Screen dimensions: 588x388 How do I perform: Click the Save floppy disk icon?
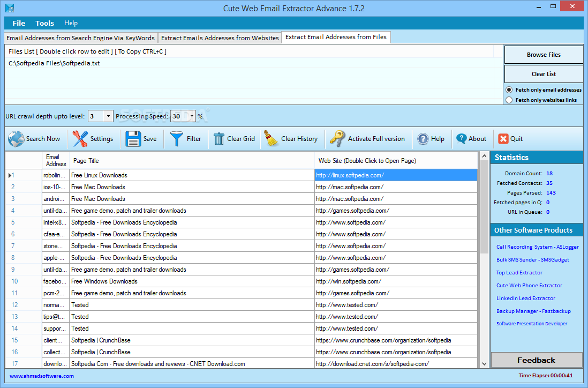pyautogui.click(x=133, y=139)
